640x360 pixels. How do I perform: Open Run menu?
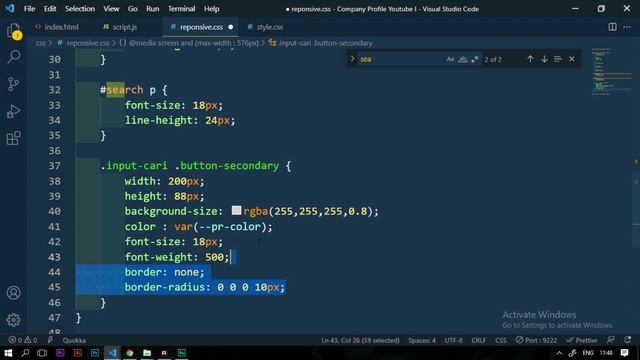[x=153, y=9]
